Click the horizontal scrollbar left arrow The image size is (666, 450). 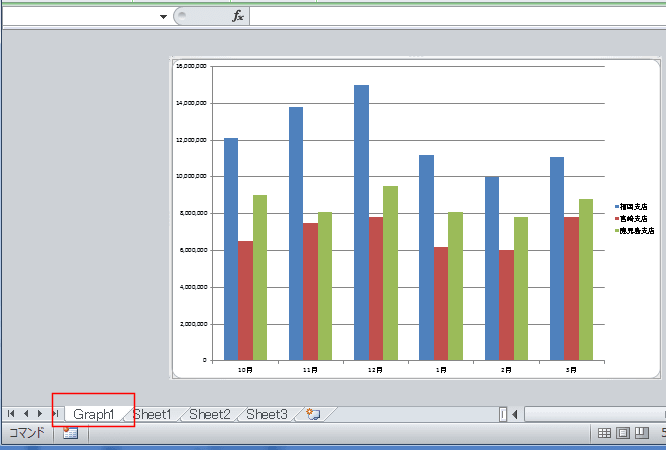pyautogui.click(x=515, y=414)
